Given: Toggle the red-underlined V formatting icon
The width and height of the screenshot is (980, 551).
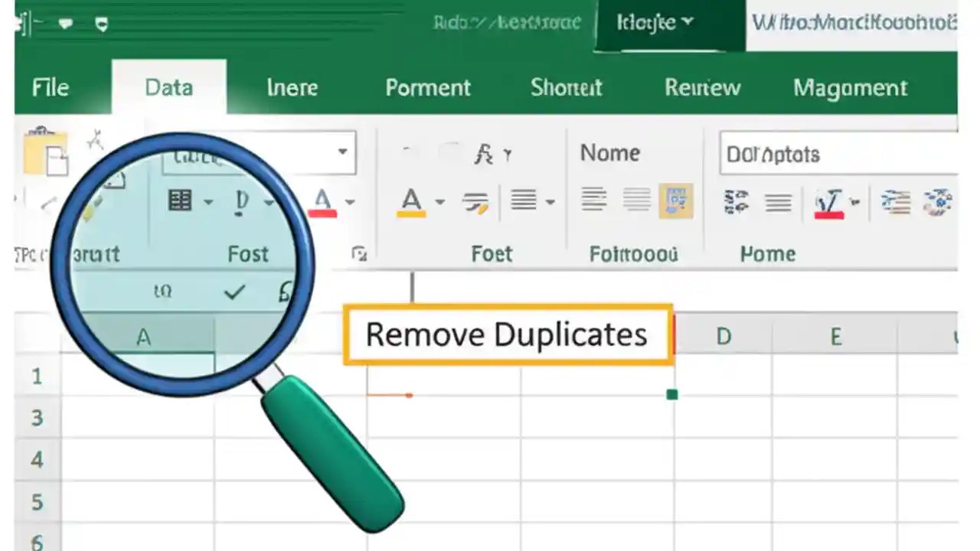Looking at the screenshot, I should point(827,202).
